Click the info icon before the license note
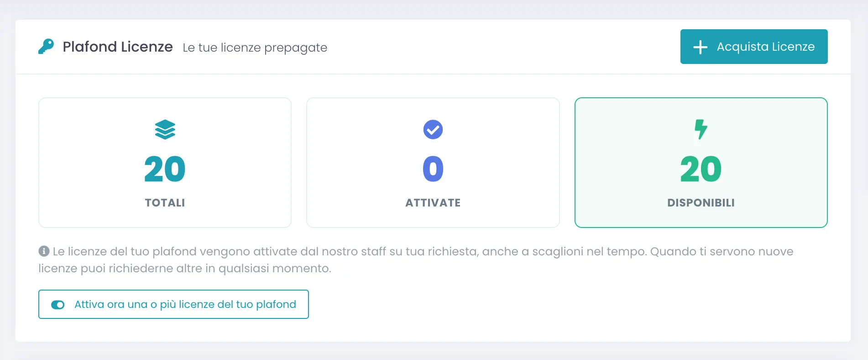 pyautogui.click(x=44, y=251)
